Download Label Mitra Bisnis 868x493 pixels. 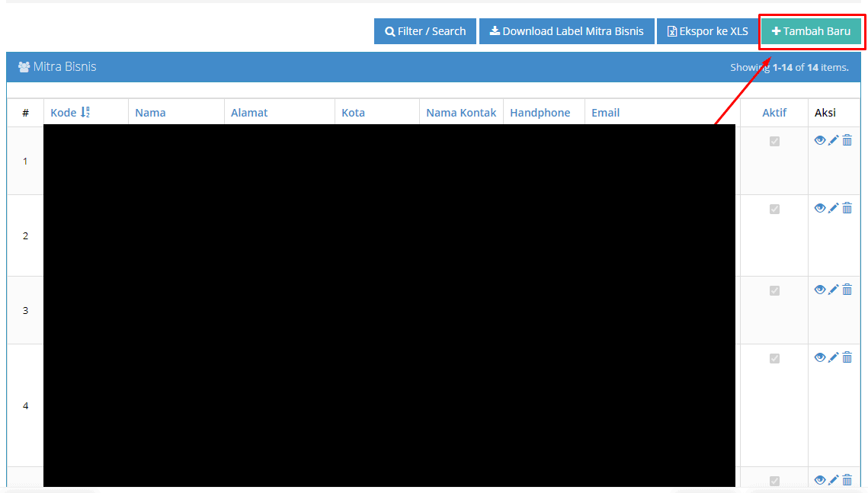click(x=566, y=31)
